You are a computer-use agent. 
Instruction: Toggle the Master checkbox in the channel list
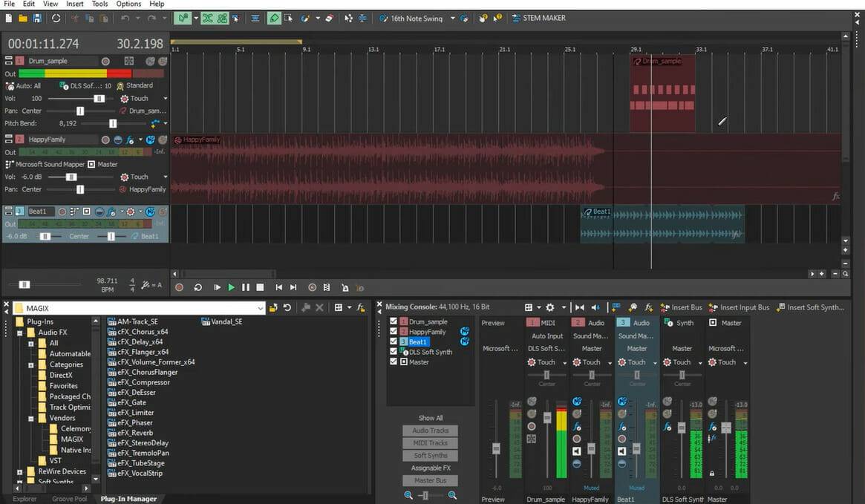[x=394, y=361]
